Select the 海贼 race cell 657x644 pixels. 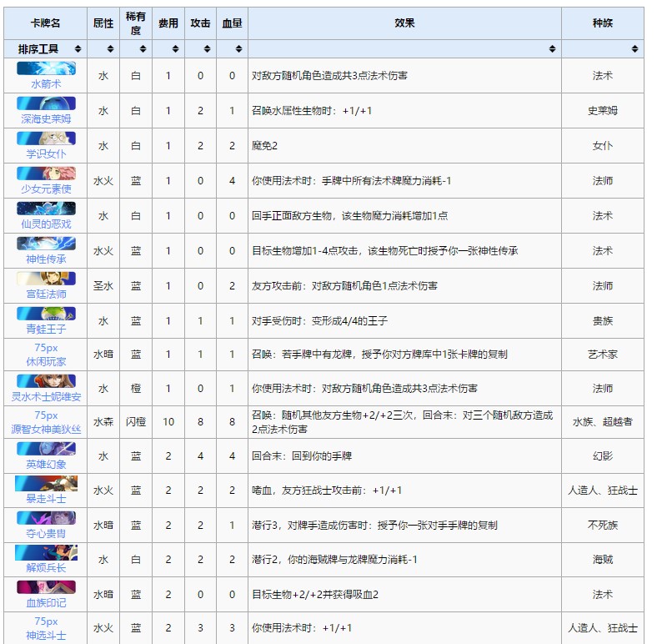pos(603,560)
